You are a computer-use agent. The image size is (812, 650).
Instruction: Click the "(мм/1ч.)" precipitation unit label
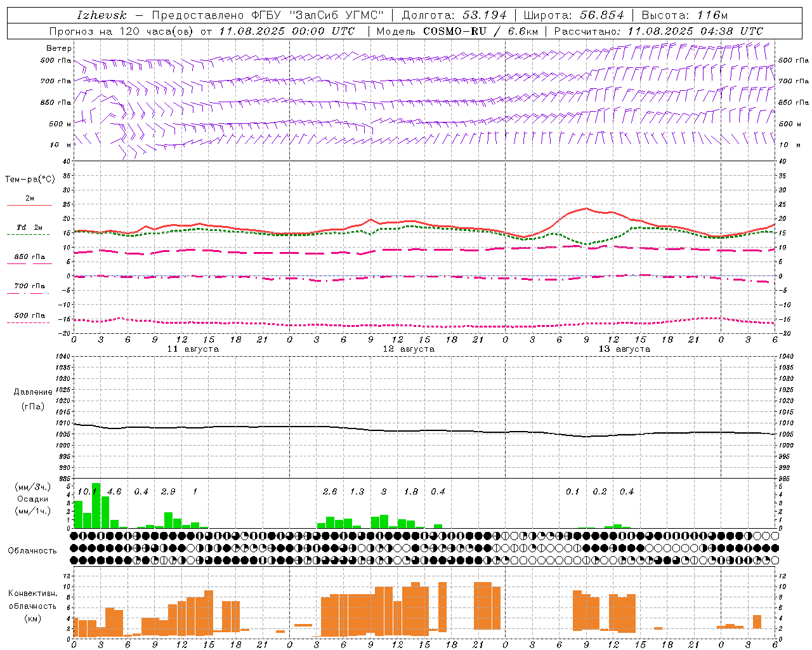tap(33, 511)
